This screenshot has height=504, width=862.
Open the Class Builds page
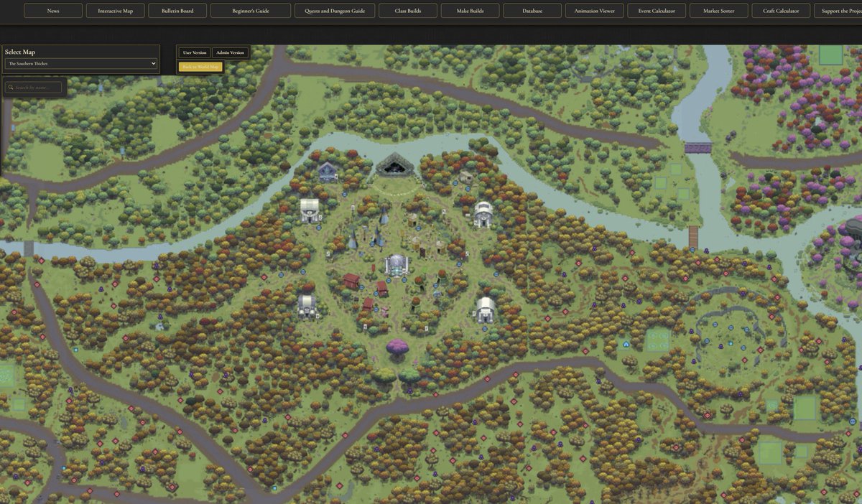coord(408,11)
